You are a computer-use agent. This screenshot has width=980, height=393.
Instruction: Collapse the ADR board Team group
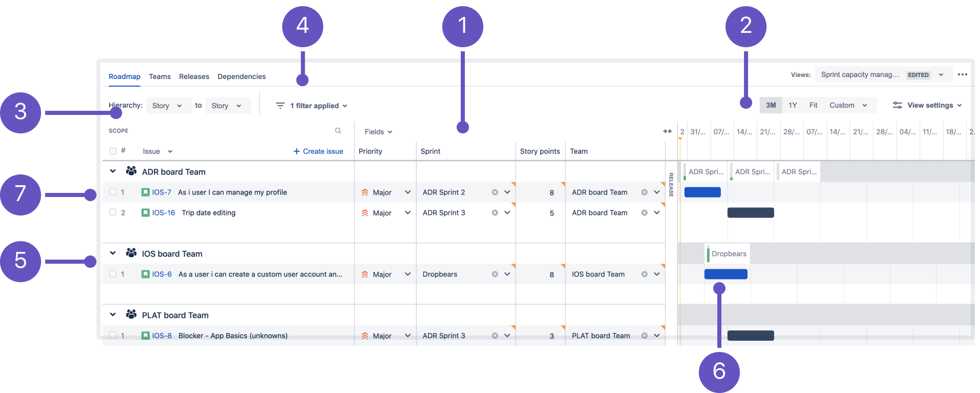pyautogui.click(x=113, y=171)
